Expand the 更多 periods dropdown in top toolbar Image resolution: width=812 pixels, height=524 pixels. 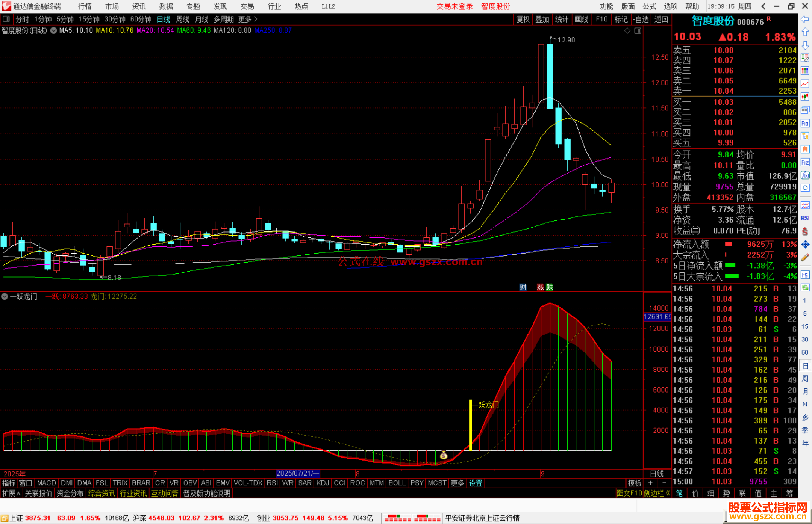point(248,19)
